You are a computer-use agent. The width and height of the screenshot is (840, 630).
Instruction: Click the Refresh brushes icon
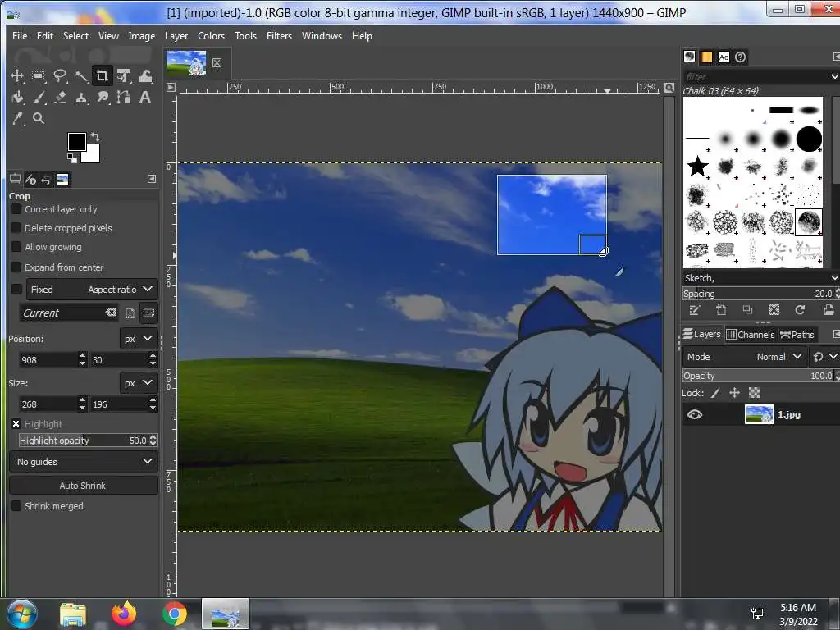tap(800, 309)
